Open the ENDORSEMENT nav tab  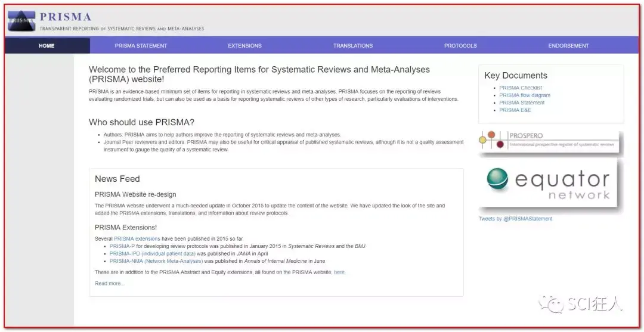(x=568, y=45)
